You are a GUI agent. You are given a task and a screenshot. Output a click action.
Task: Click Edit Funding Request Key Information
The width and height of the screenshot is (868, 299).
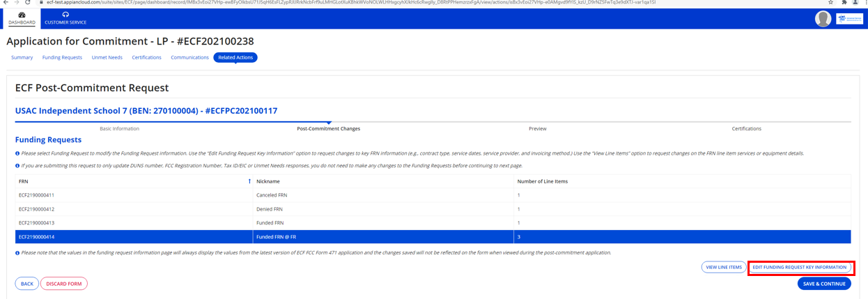[800, 267]
